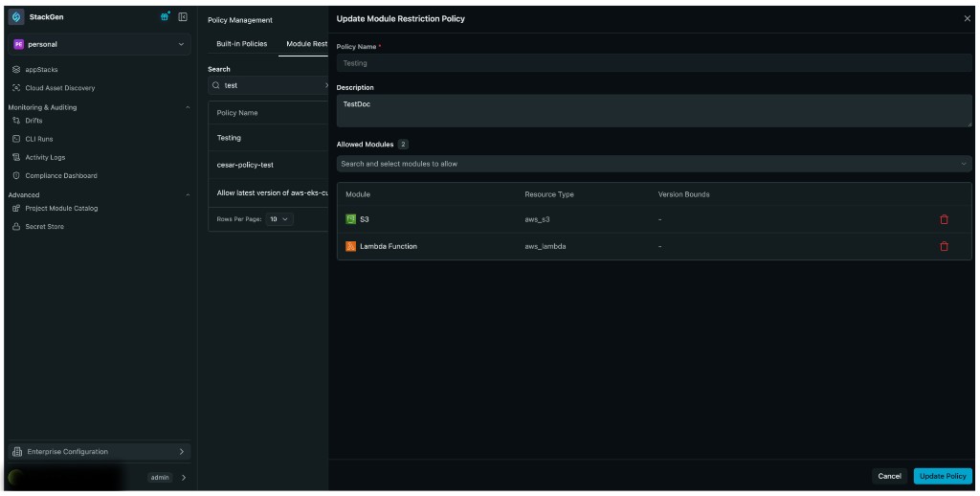This screenshot has width=980, height=496.
Task: Click the purple personal workspace badge
Action: 19,44
